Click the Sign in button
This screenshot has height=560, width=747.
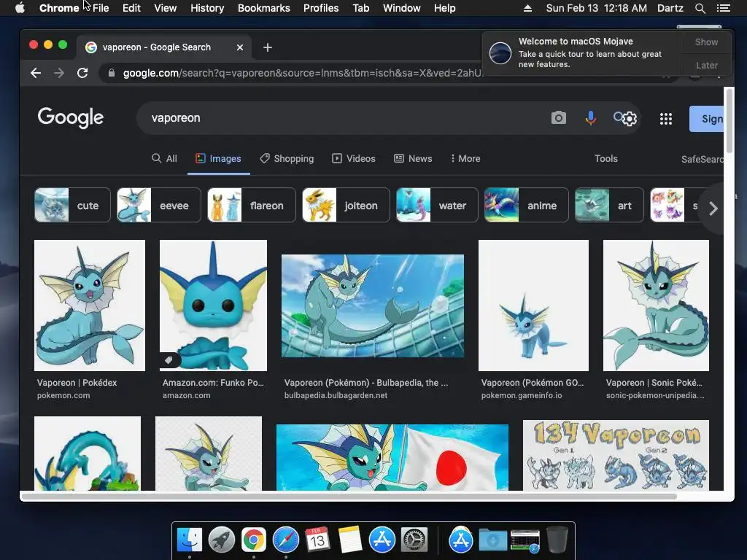click(706, 119)
